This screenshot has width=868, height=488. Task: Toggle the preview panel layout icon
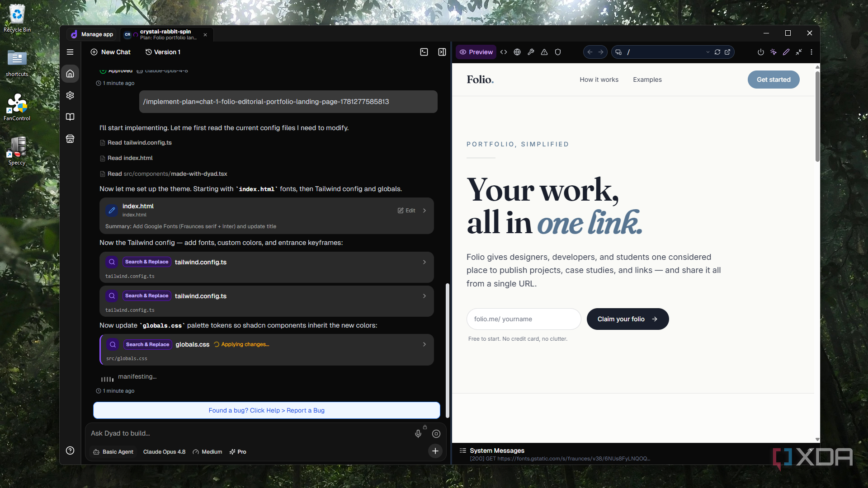[442, 52]
